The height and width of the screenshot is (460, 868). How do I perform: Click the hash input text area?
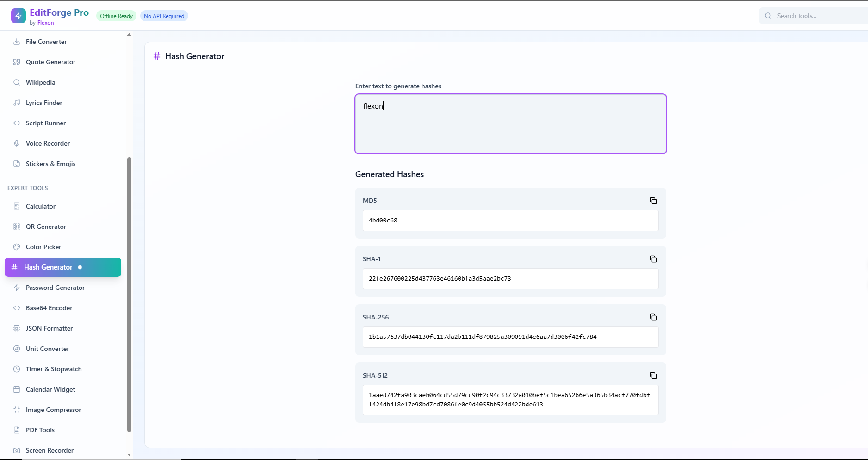511,124
